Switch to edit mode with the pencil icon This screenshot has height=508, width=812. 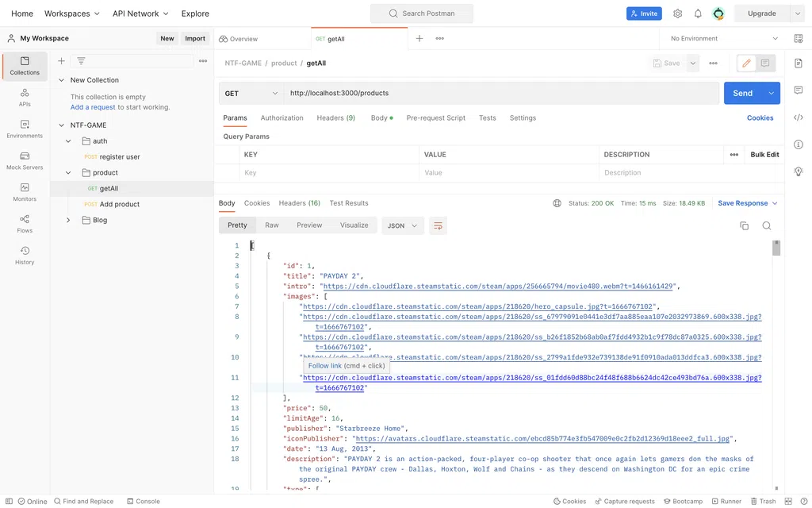tap(746, 63)
